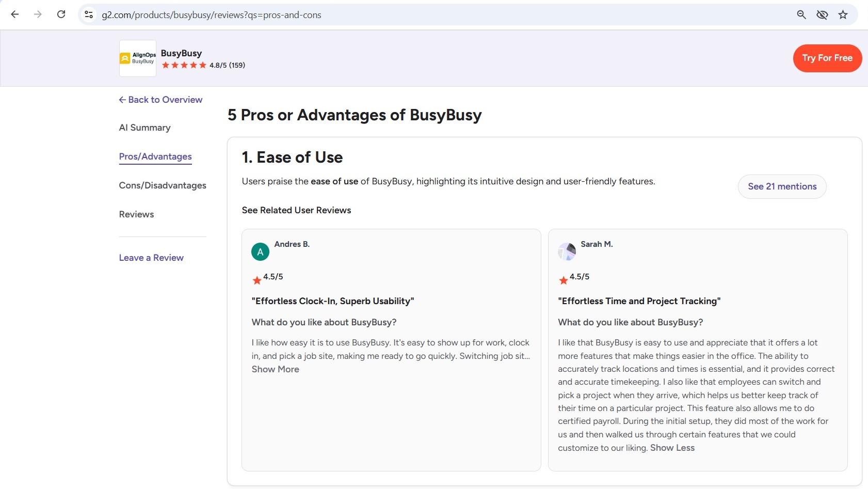Click reviewer name Sarah M.
Viewport: 868px width, 489px height.
(597, 244)
